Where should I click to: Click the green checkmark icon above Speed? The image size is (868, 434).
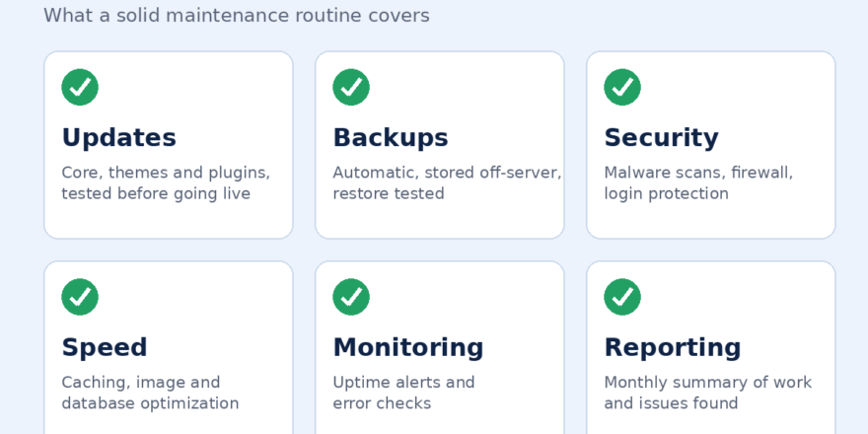click(x=80, y=297)
